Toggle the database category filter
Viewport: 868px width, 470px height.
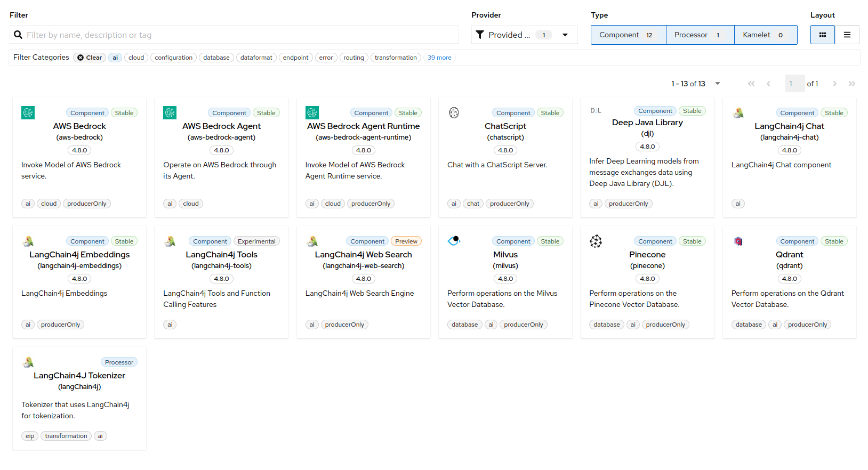click(216, 58)
